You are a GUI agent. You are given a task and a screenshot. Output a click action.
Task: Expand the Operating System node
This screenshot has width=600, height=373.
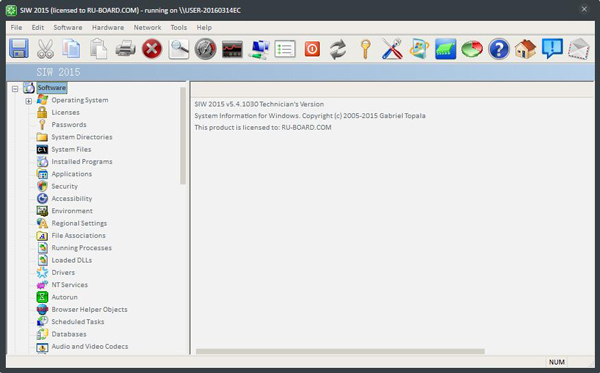(29, 101)
